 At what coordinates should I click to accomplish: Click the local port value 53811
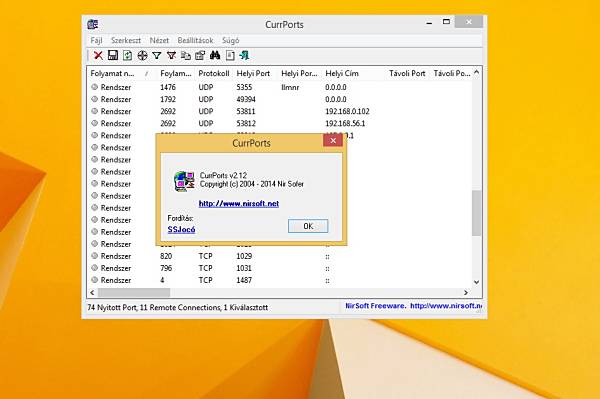coord(246,111)
